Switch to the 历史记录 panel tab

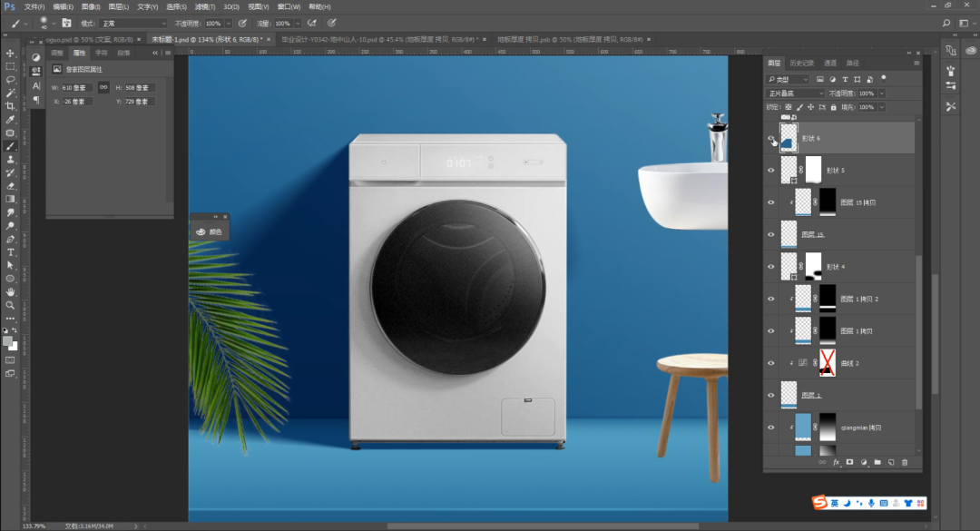(x=801, y=64)
